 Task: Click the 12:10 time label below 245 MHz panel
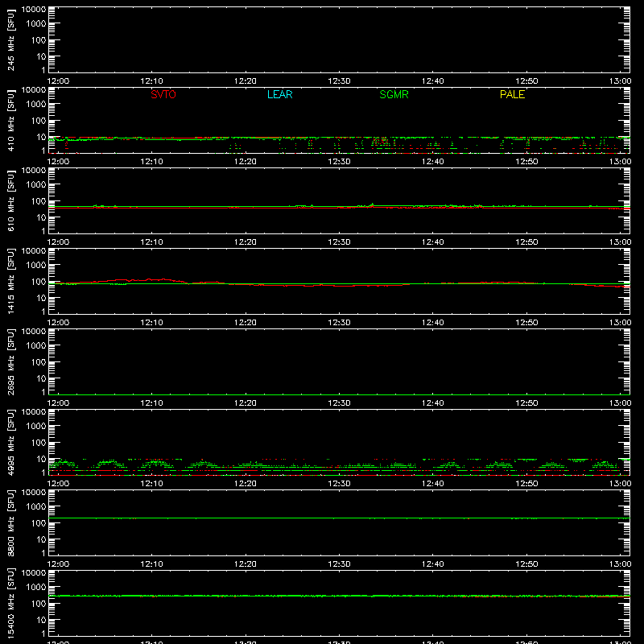tap(151, 81)
